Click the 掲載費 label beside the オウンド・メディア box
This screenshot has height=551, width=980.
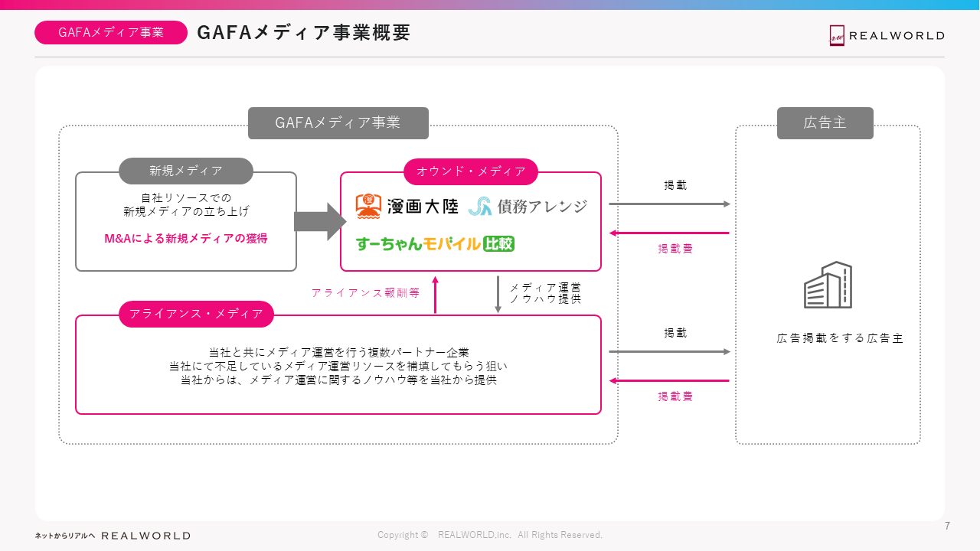[675, 249]
